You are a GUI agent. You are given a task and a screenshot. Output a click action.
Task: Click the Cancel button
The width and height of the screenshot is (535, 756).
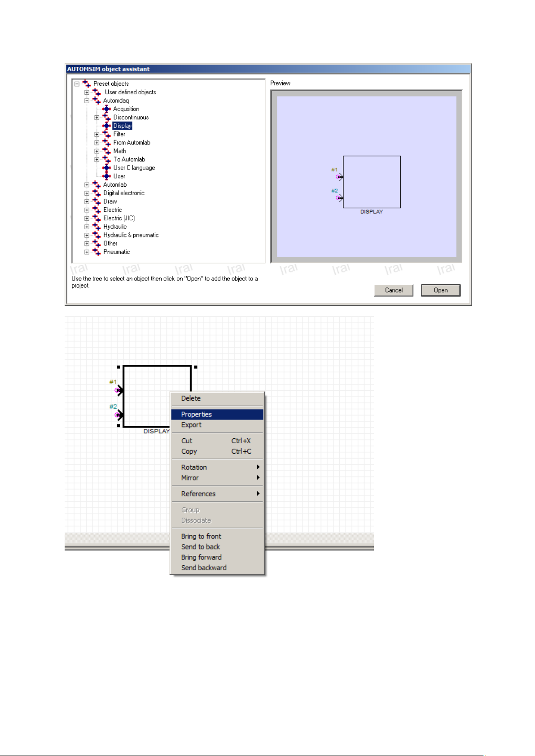click(394, 290)
